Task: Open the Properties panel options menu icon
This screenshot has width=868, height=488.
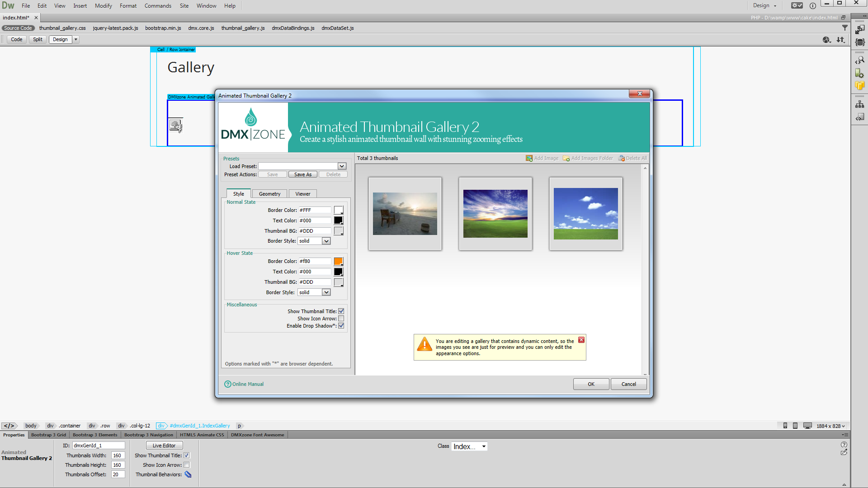Action: 844,435
